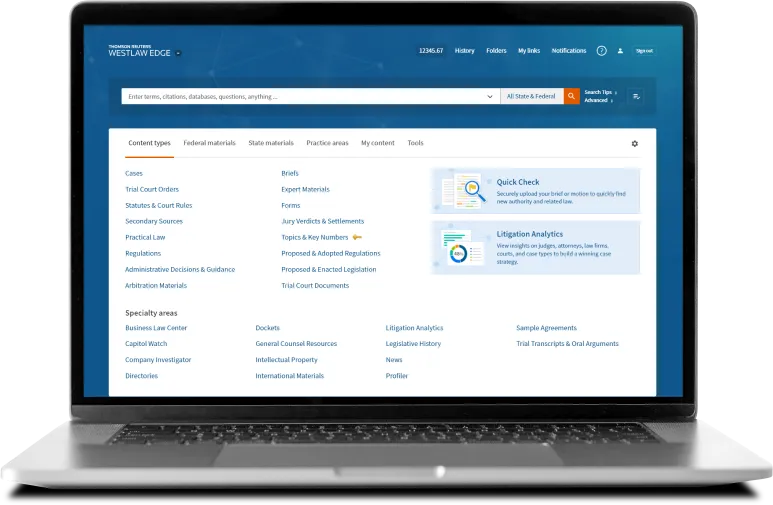This screenshot has height=505, width=773.
Task: Open Expert Materials link
Action: 305,189
